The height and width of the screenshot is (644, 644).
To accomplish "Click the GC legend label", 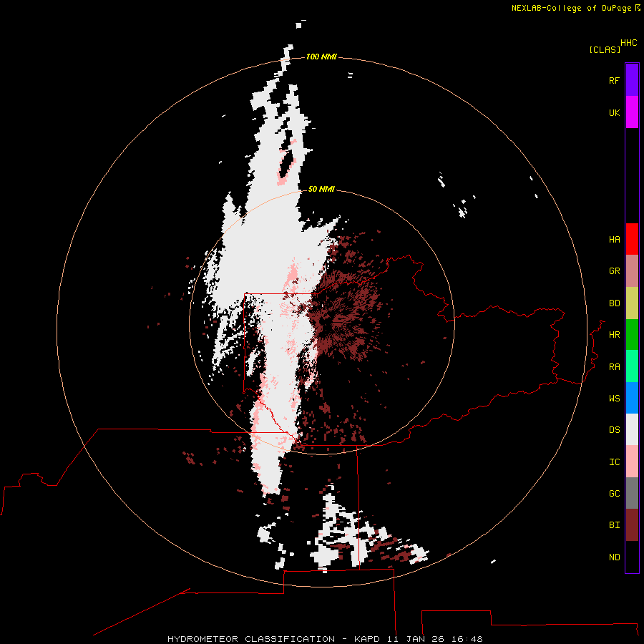I will (614, 494).
